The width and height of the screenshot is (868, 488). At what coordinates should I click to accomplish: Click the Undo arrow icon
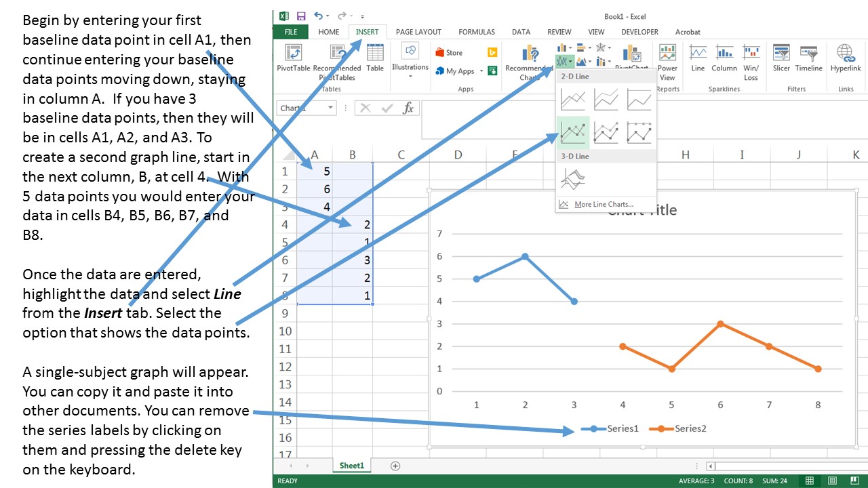tap(319, 16)
